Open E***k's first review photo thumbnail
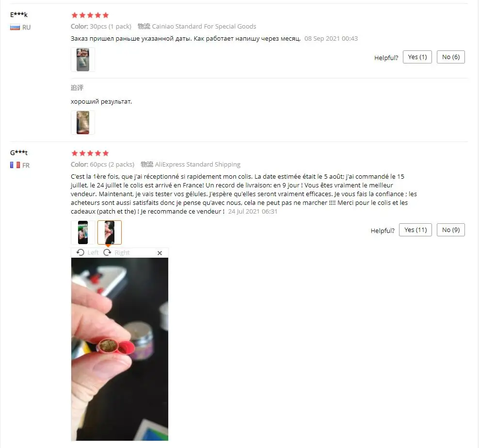Image resolution: width=479 pixels, height=448 pixels. [x=83, y=60]
